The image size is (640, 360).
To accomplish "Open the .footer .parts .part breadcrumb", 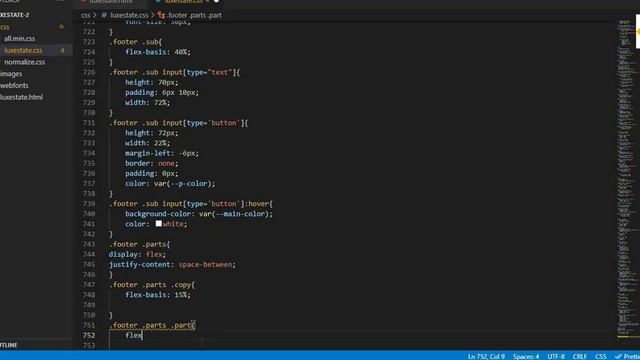I will point(194,15).
